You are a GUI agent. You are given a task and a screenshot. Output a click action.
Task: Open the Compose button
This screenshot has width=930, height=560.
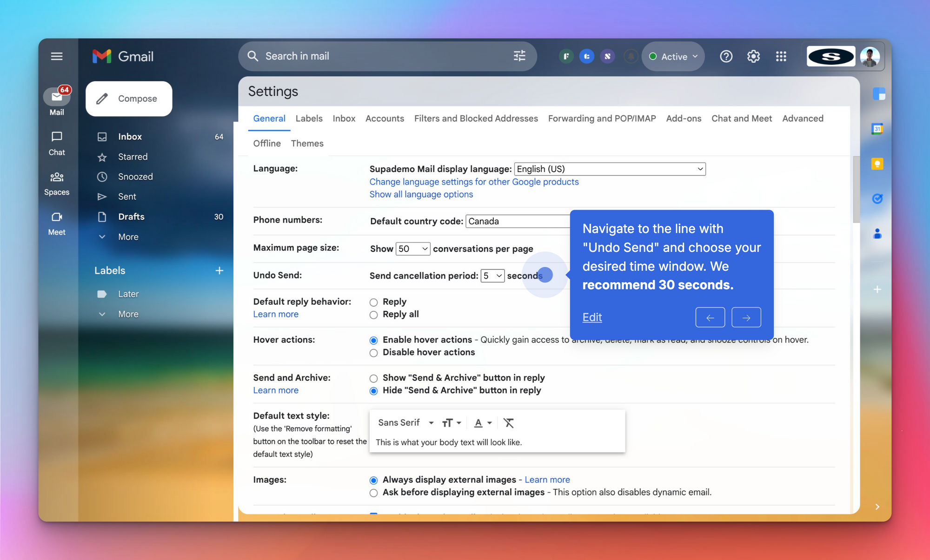coord(129,99)
